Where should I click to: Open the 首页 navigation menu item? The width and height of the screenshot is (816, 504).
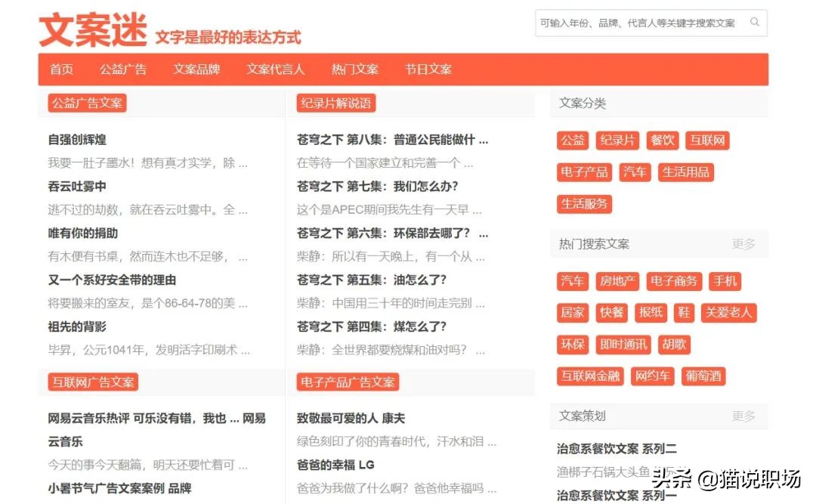(60, 69)
